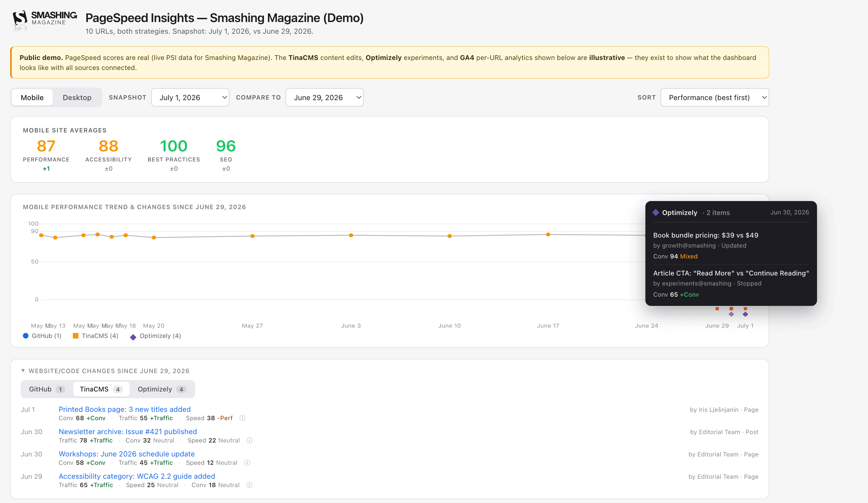Switch to Desktop strategy
Viewport: 868px width, 503px height.
pyautogui.click(x=77, y=97)
